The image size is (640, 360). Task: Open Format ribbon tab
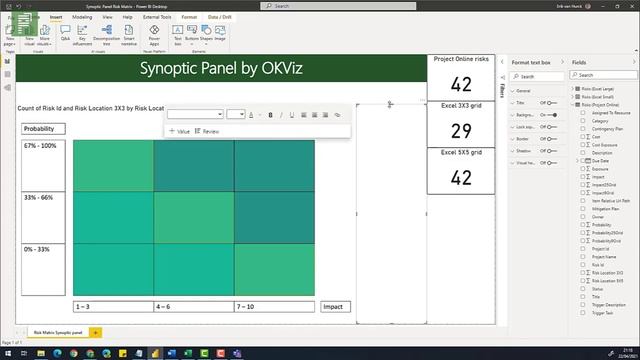(189, 17)
